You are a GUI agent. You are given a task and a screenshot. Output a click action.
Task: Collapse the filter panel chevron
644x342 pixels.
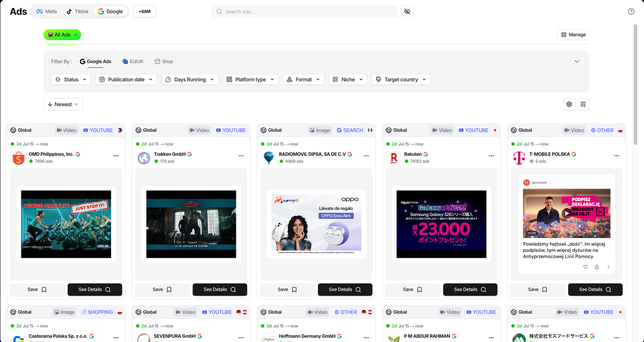coord(577,62)
